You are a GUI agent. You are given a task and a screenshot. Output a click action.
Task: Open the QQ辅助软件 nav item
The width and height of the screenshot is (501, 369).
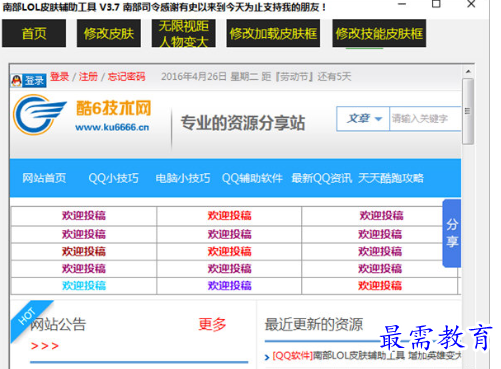coord(252,178)
